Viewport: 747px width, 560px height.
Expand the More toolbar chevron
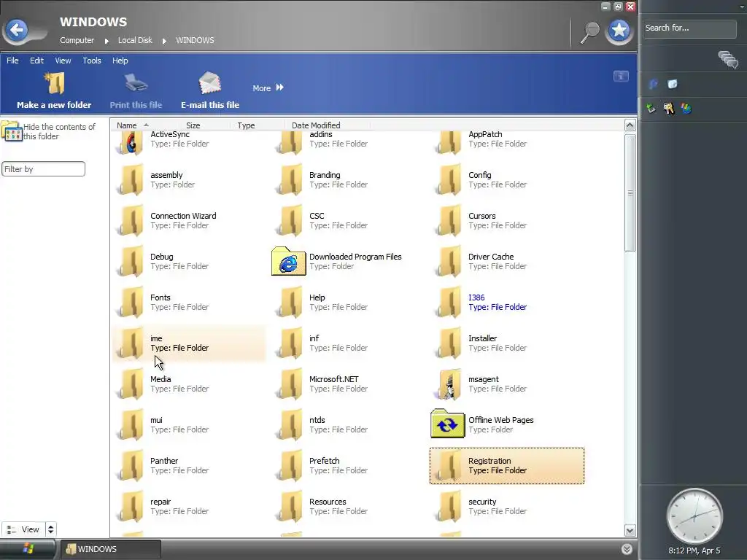(279, 87)
